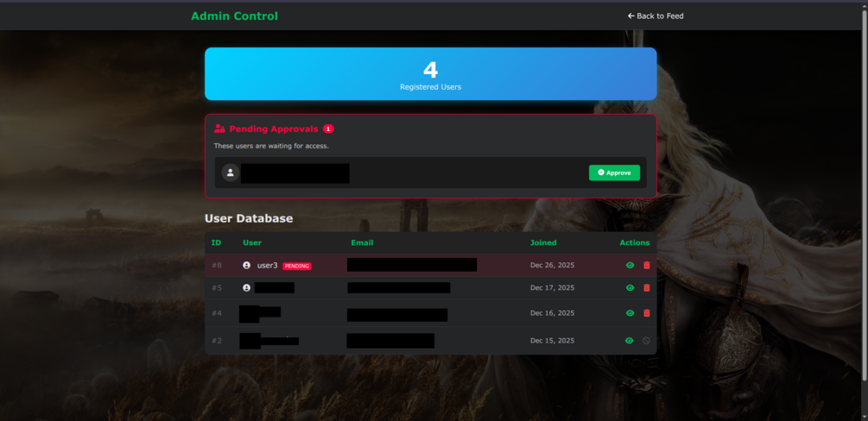The width and height of the screenshot is (868, 421).
Task: Click the #2 ID cell
Action: pyautogui.click(x=217, y=341)
